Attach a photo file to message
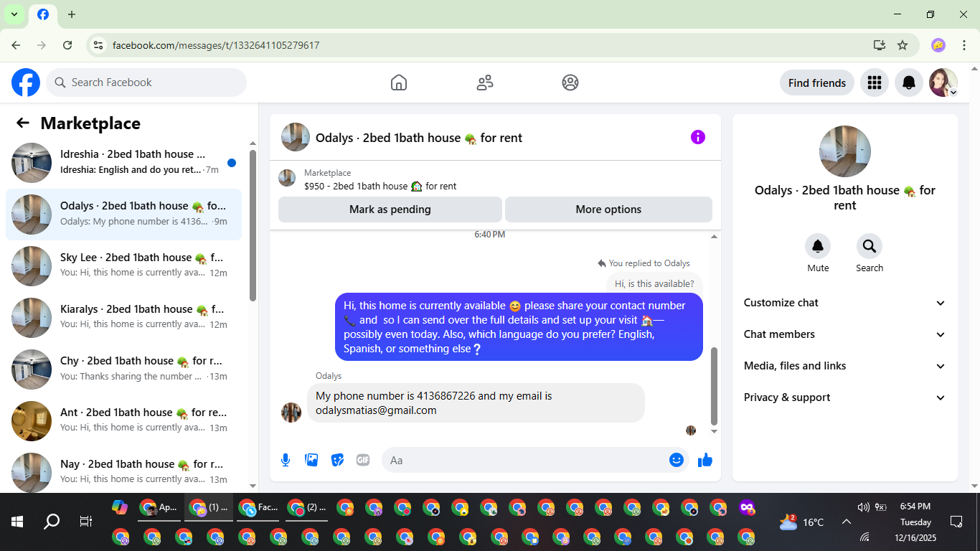The image size is (980, 551). (x=311, y=460)
